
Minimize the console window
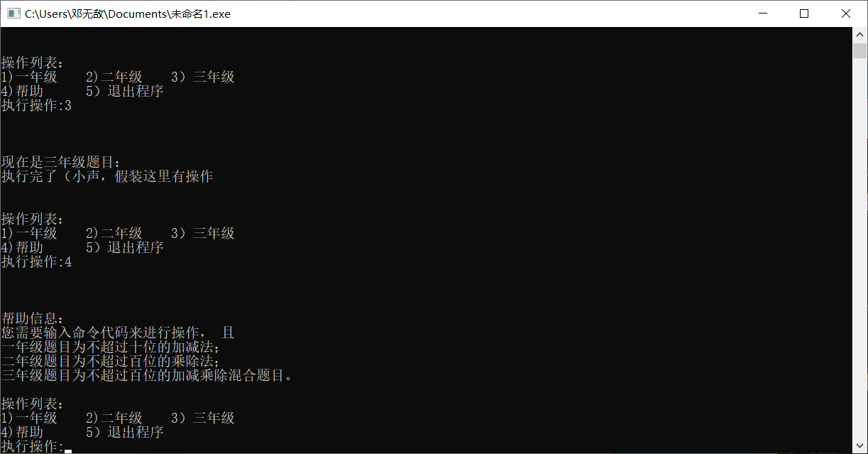763,13
